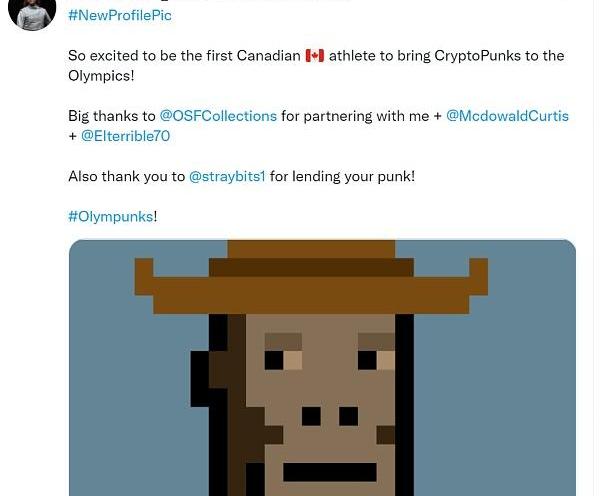Click the punk's mouth
The width and height of the screenshot is (600, 496).
[x=329, y=471]
